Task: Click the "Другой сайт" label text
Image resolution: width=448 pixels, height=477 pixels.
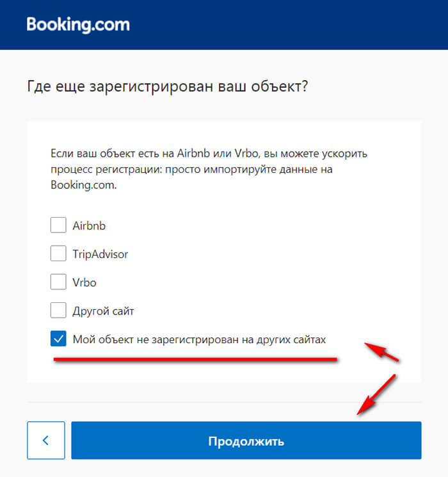Action: (x=103, y=311)
